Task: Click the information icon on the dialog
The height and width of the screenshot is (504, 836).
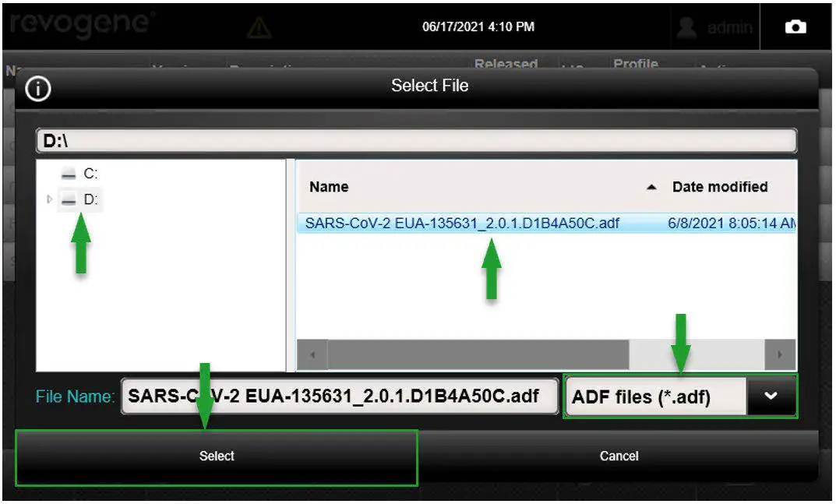Action: coord(39,86)
